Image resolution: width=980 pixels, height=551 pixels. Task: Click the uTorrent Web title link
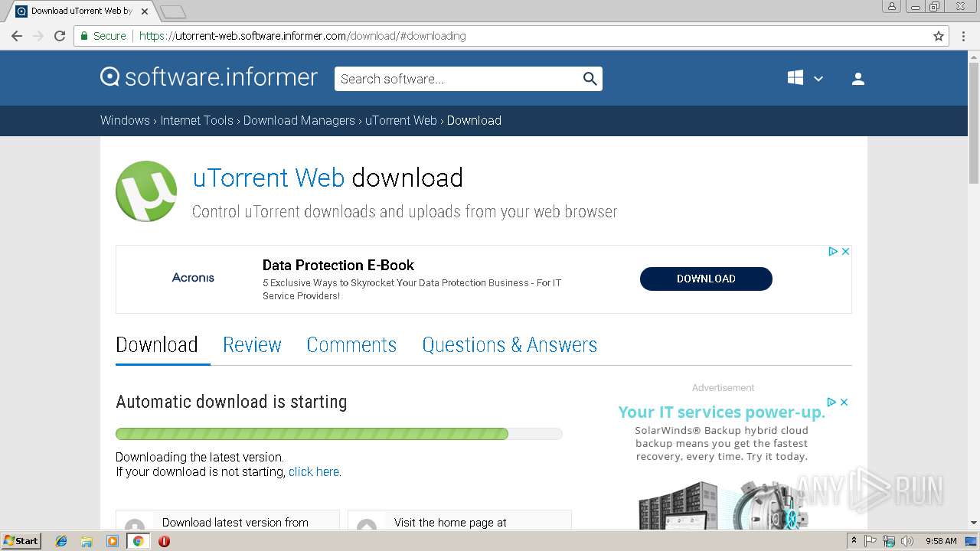(268, 178)
